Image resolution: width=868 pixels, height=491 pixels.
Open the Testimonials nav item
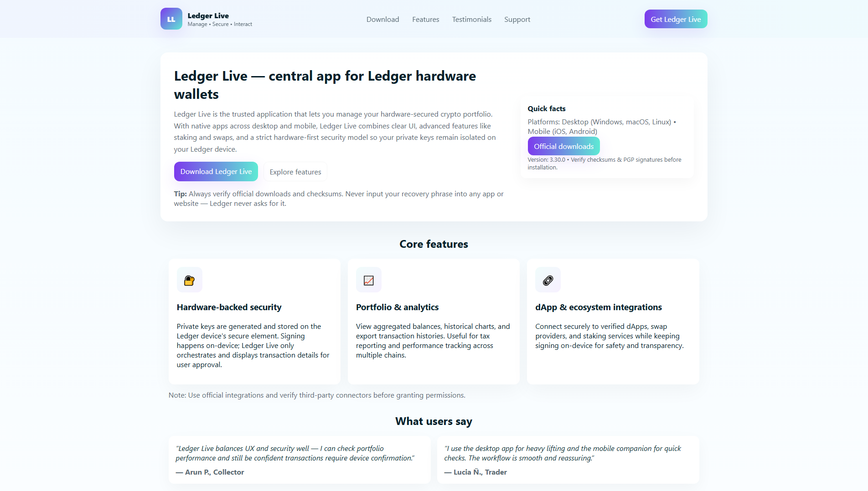pyautogui.click(x=472, y=19)
